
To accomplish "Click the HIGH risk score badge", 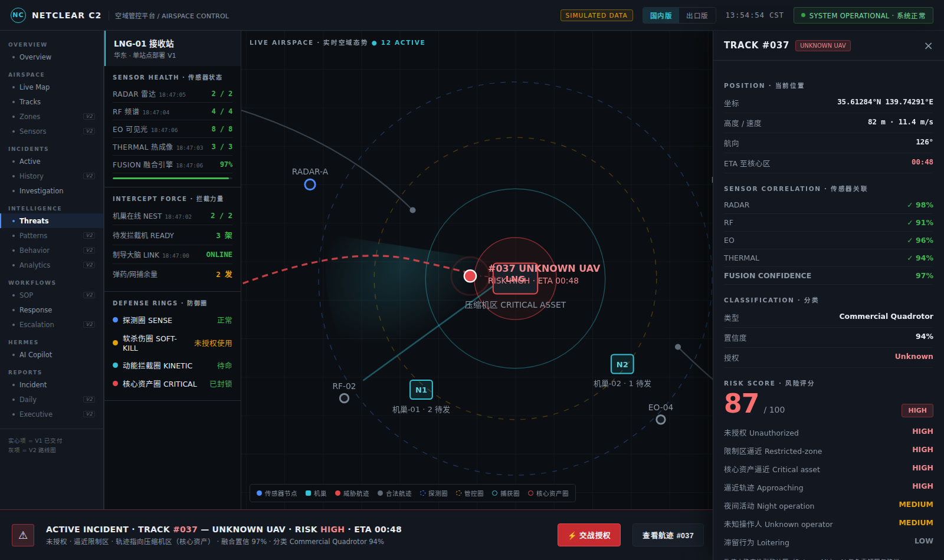I will 917,410.
